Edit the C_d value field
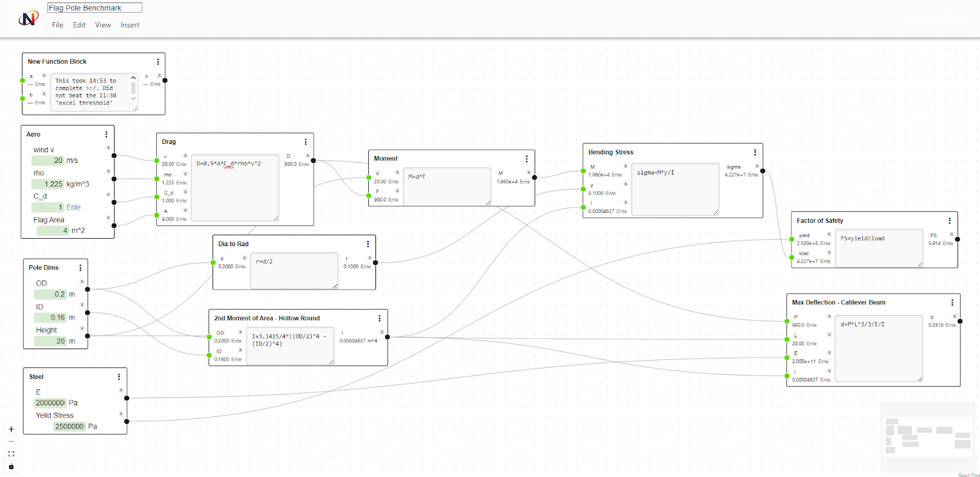 tap(48, 207)
